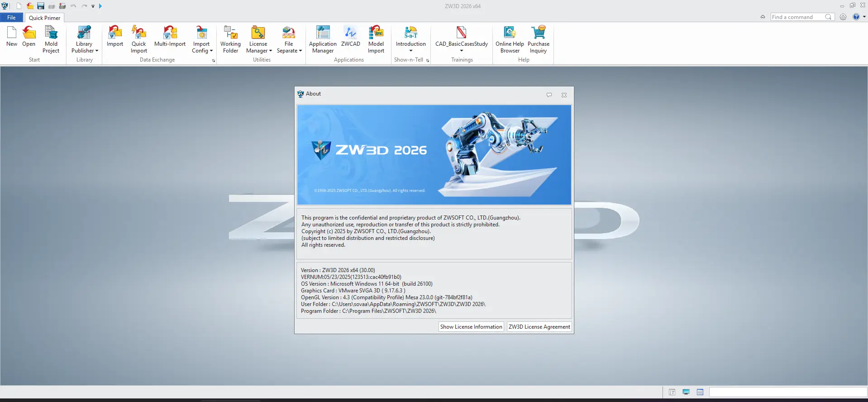Click the blue list window icon in status bar
The image size is (868, 402).
click(700, 392)
